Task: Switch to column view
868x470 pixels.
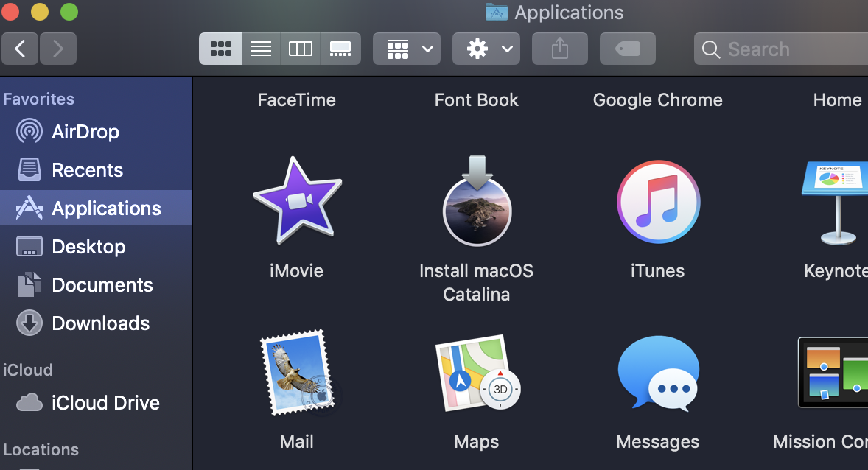Action: [301, 49]
